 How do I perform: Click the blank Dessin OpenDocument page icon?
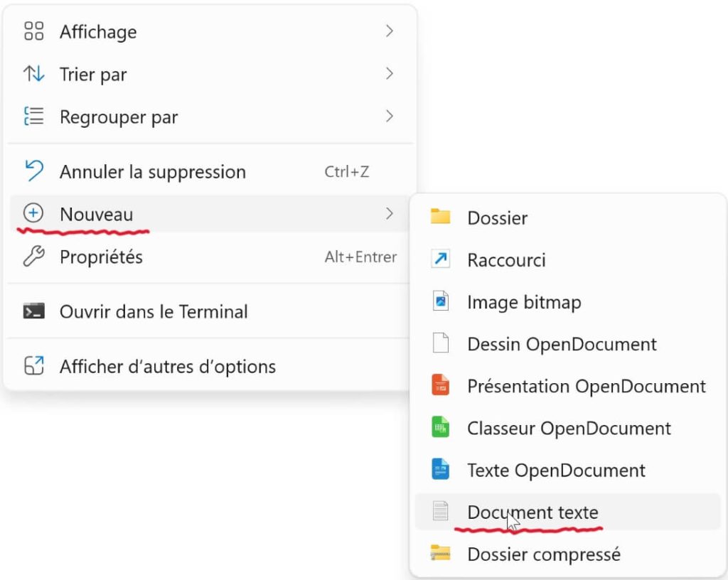(441, 344)
